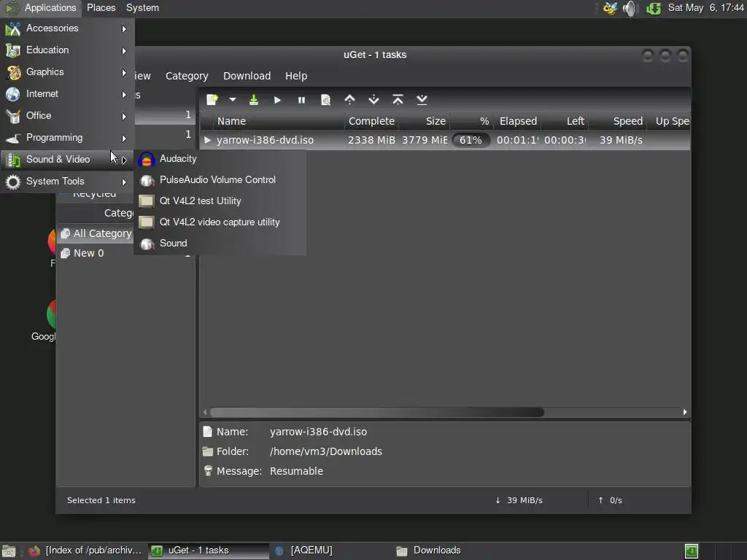Image resolution: width=747 pixels, height=560 pixels.
Task: Click the horizontal scrollbar of download list
Action: [377, 412]
